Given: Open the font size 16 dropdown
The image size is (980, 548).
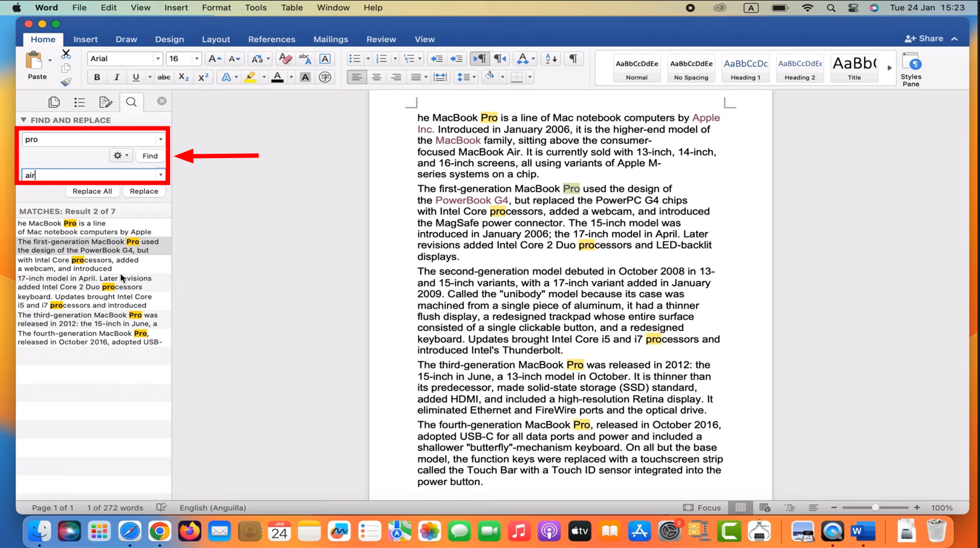Looking at the screenshot, I should point(196,59).
